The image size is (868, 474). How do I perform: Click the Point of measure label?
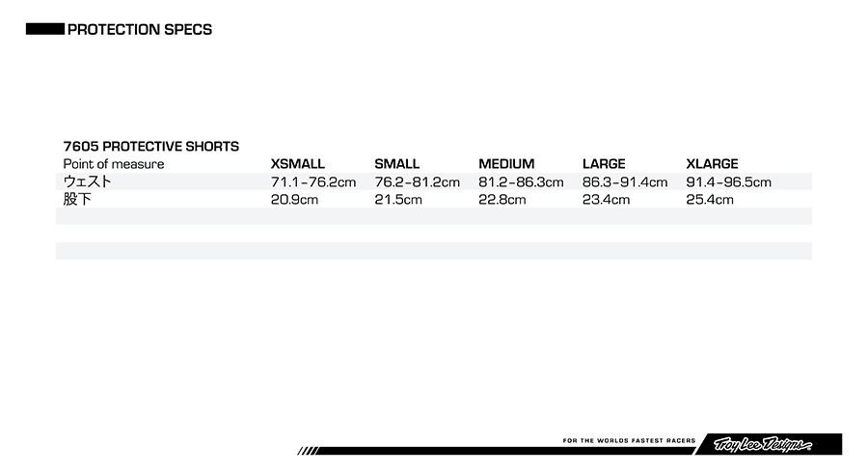click(x=114, y=164)
